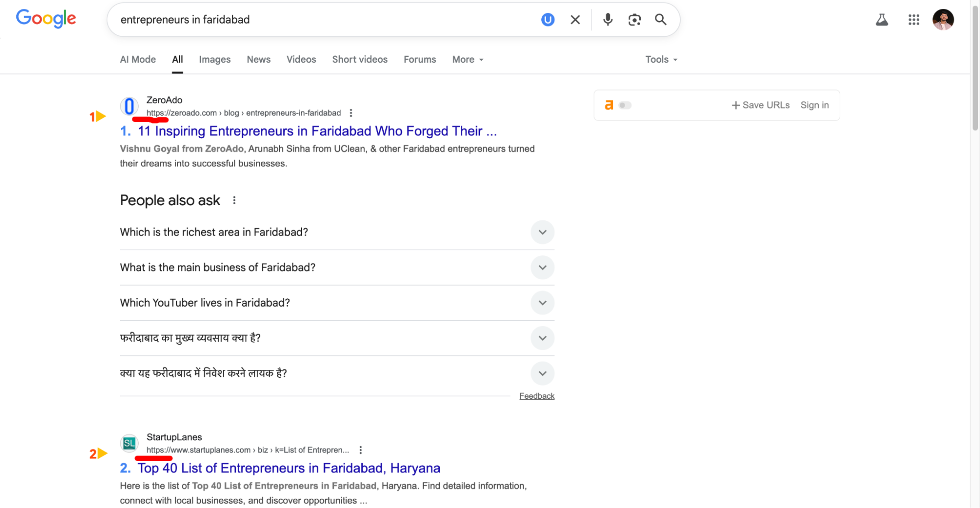
Task: Open '11 Inspiring Entrepreneurs in Faridabad' result
Action: pyautogui.click(x=317, y=131)
